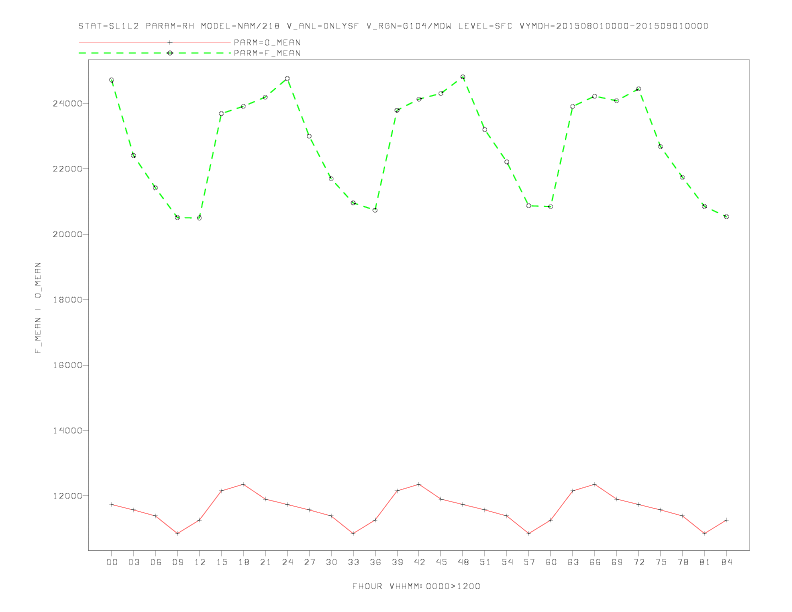This screenshot has height=612, width=792.
Task: Select the green dashed F_MEAN legend line sample
Action: pyautogui.click(x=155, y=53)
